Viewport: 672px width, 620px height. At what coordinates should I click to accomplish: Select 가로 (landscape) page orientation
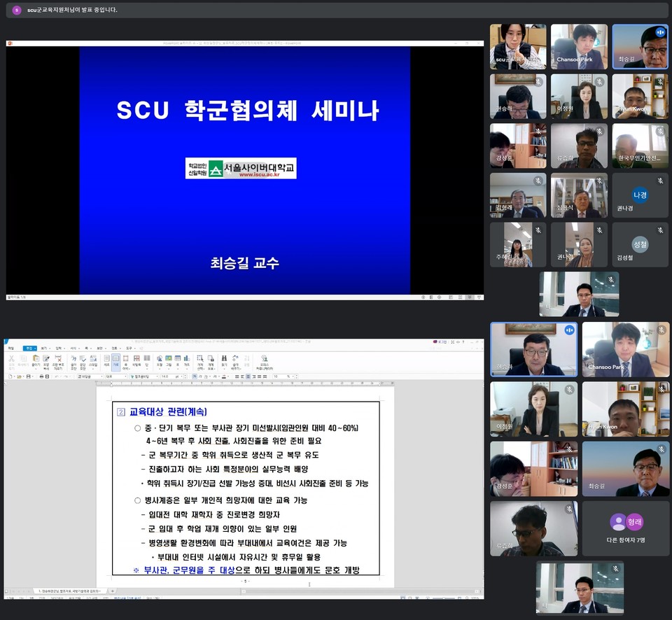click(115, 360)
